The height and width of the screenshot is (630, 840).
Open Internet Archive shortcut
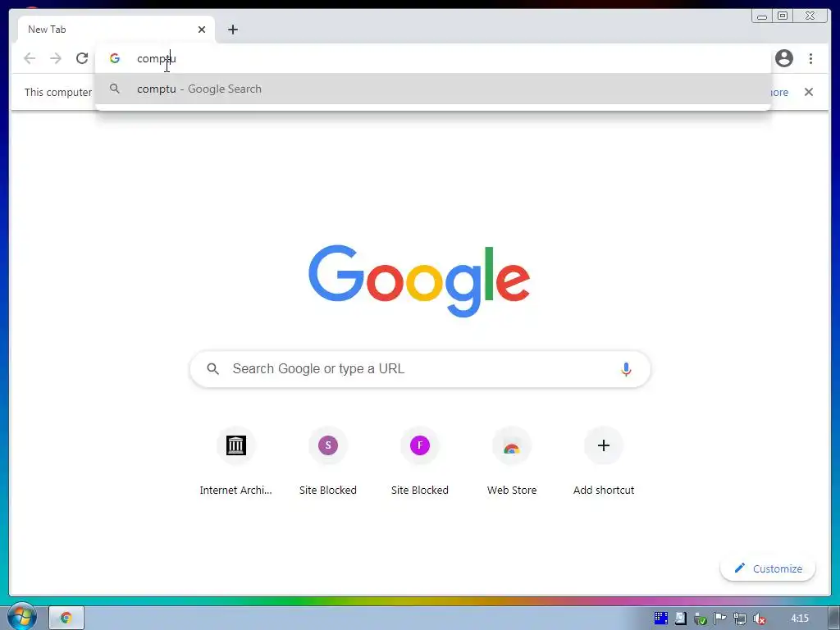pos(235,445)
